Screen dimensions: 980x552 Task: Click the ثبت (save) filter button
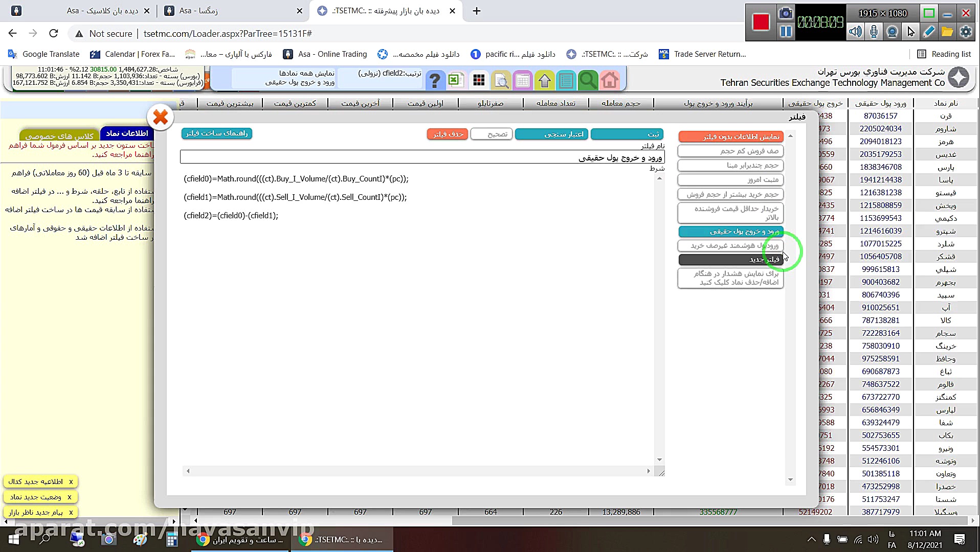point(627,134)
